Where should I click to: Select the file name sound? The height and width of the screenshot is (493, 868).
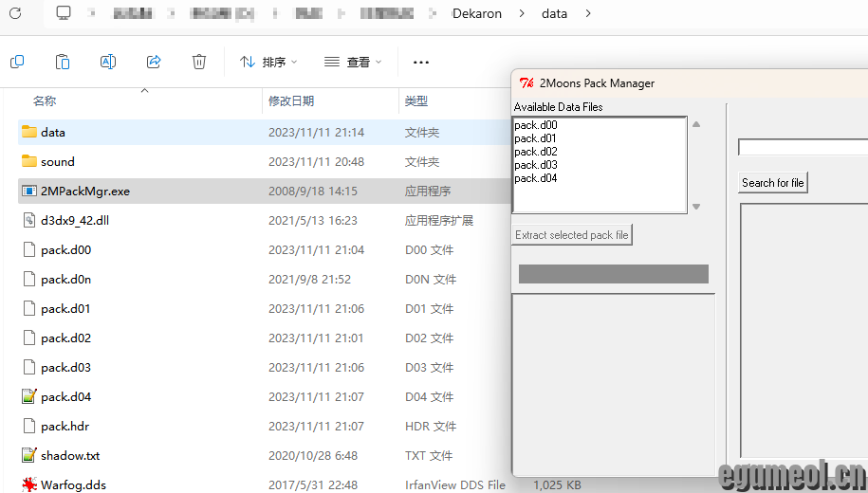click(x=58, y=161)
